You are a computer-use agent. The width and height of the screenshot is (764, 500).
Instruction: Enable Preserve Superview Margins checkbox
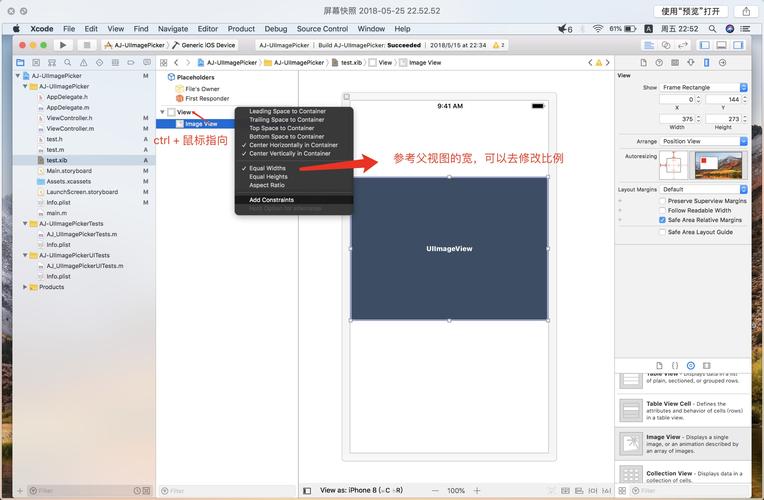coord(662,201)
